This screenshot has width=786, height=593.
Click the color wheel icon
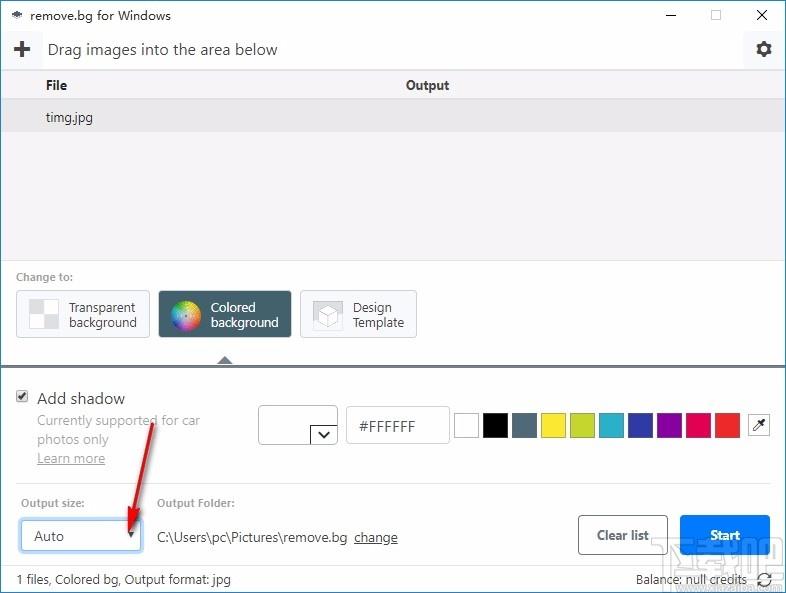[x=185, y=316]
